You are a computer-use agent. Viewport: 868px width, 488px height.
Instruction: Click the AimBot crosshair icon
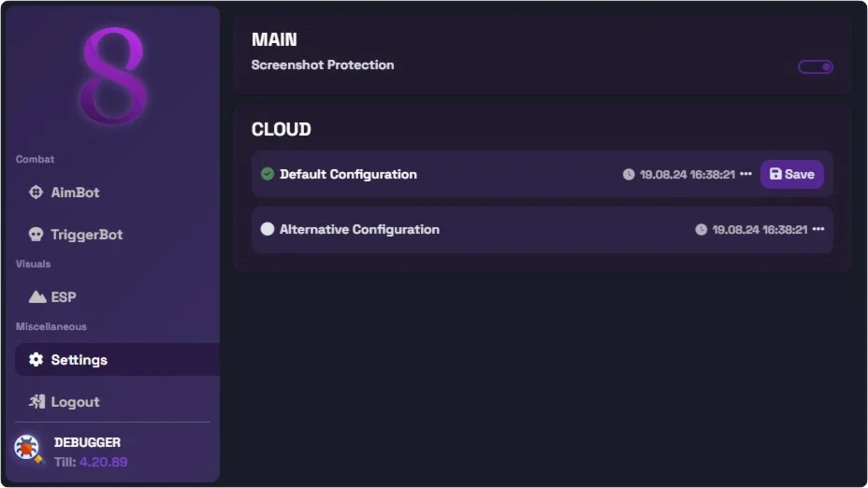36,192
